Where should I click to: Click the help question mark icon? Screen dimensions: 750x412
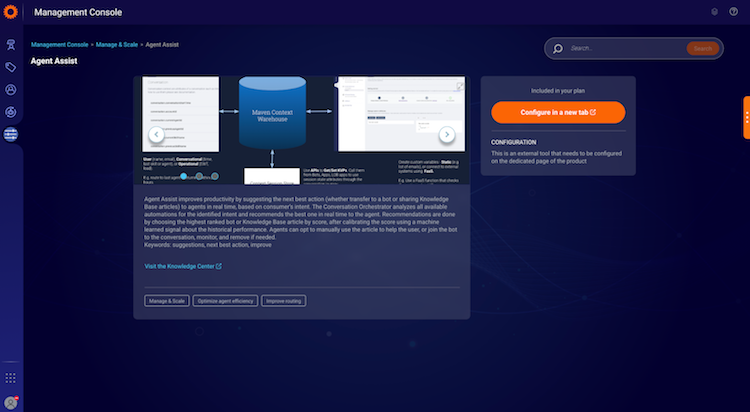pyautogui.click(x=733, y=11)
